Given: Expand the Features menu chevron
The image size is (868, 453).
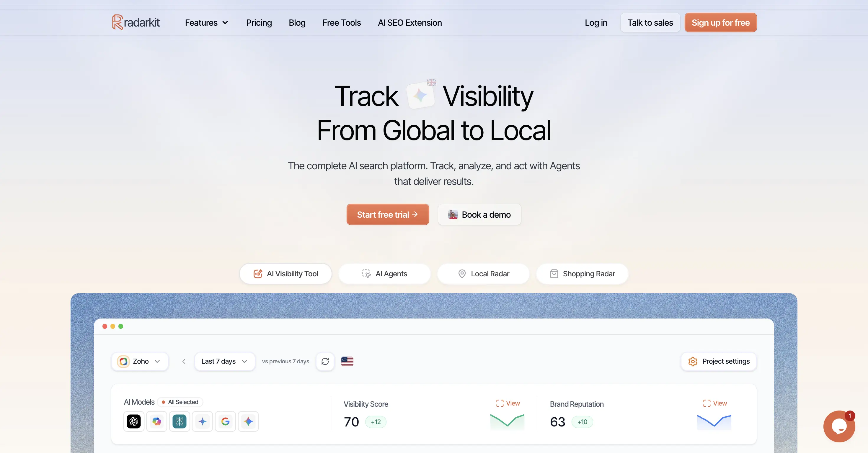Looking at the screenshot, I should pos(226,22).
